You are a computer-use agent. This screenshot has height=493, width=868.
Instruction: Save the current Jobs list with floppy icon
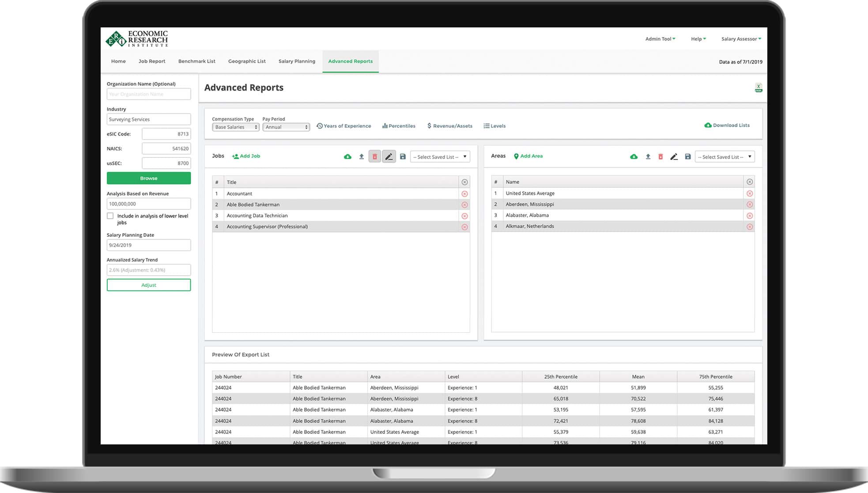pyautogui.click(x=403, y=156)
